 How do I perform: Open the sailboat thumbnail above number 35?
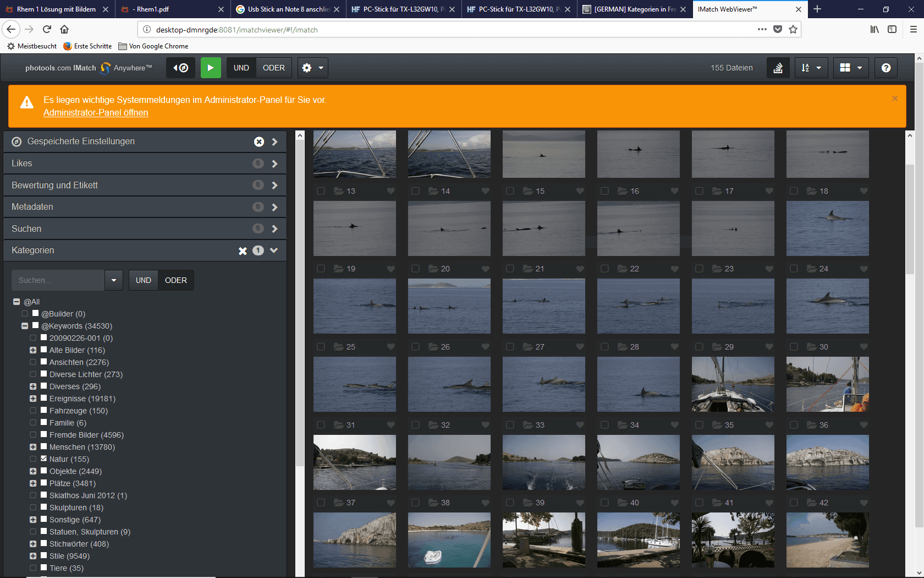[733, 384]
